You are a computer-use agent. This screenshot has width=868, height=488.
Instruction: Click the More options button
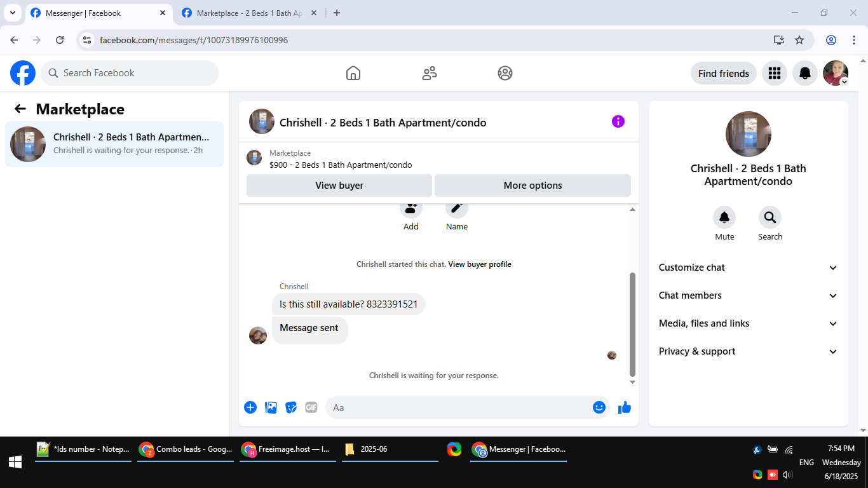click(x=532, y=186)
